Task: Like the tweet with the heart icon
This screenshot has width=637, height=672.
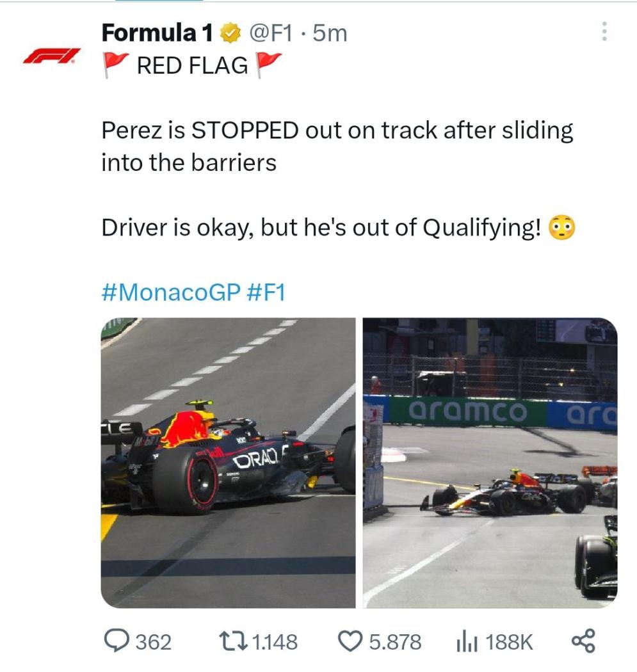Action: point(350,641)
